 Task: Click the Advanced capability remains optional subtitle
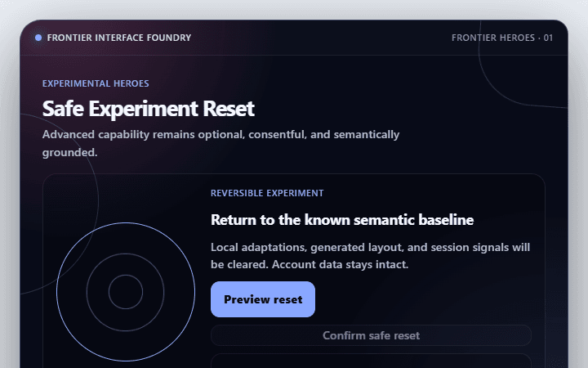point(220,143)
